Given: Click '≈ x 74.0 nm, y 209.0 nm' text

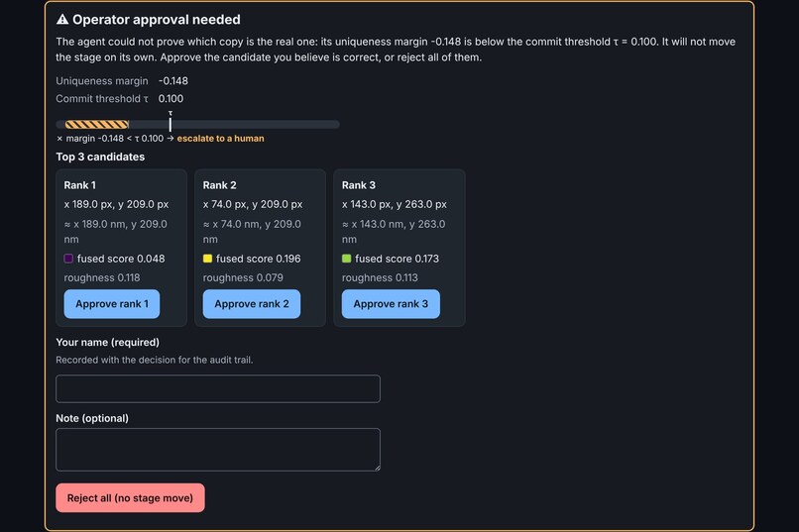Looking at the screenshot, I should coord(252,232).
